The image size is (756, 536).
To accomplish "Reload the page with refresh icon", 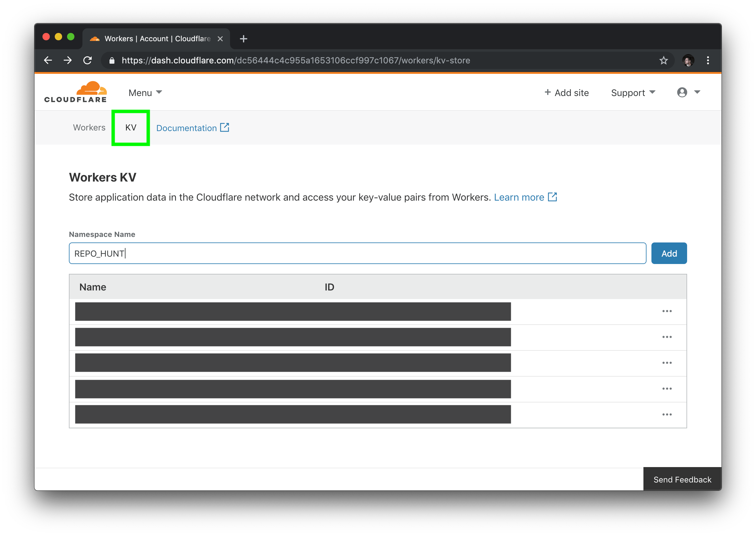I will tap(87, 60).
